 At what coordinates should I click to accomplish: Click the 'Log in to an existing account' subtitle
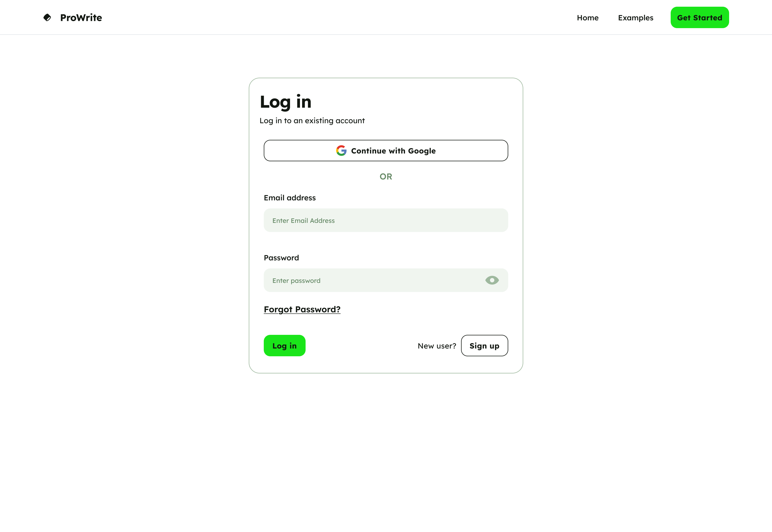[x=312, y=121]
